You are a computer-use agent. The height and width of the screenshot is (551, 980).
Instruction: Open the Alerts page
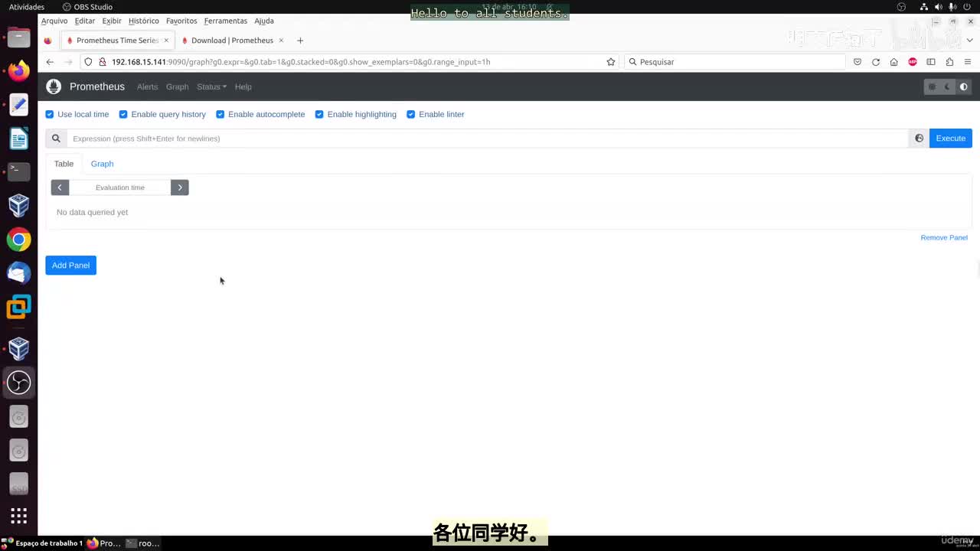pos(147,86)
